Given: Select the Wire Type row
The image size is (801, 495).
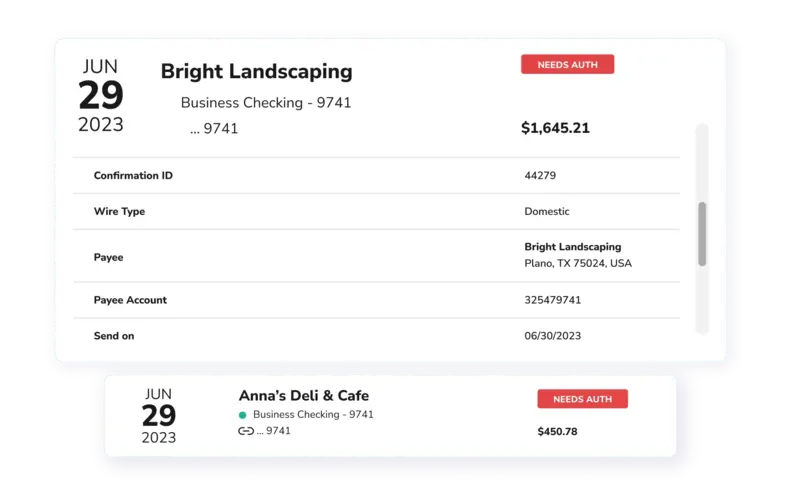Looking at the screenshot, I should pos(376,211).
